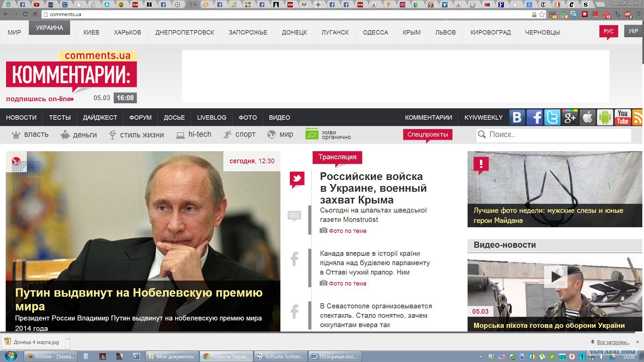Switch site language to УКР
The width and height of the screenshot is (644, 362).
pos(633,31)
